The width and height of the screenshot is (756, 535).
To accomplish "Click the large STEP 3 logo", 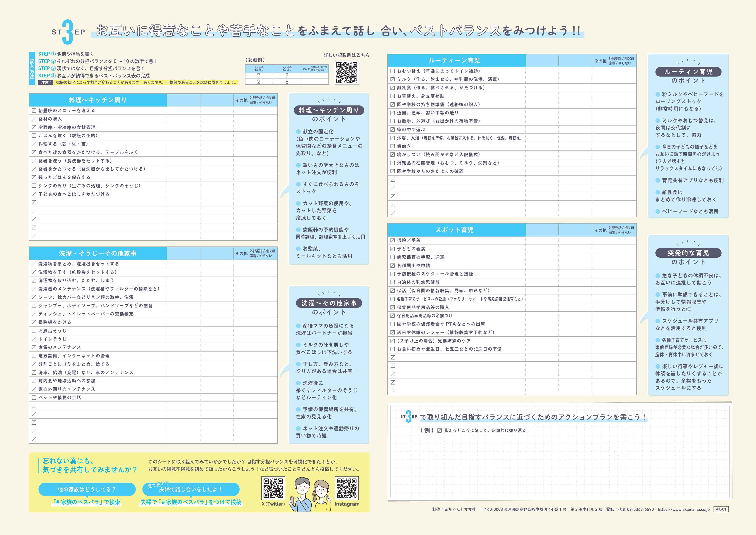I will tap(68, 32).
